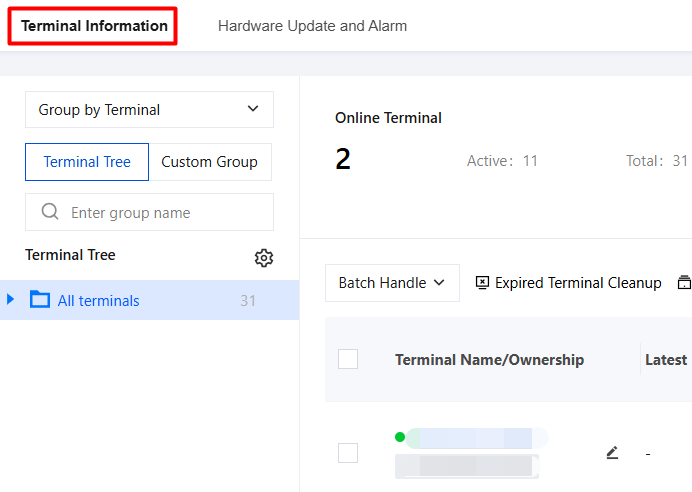Switch to Custom Group view

(210, 162)
